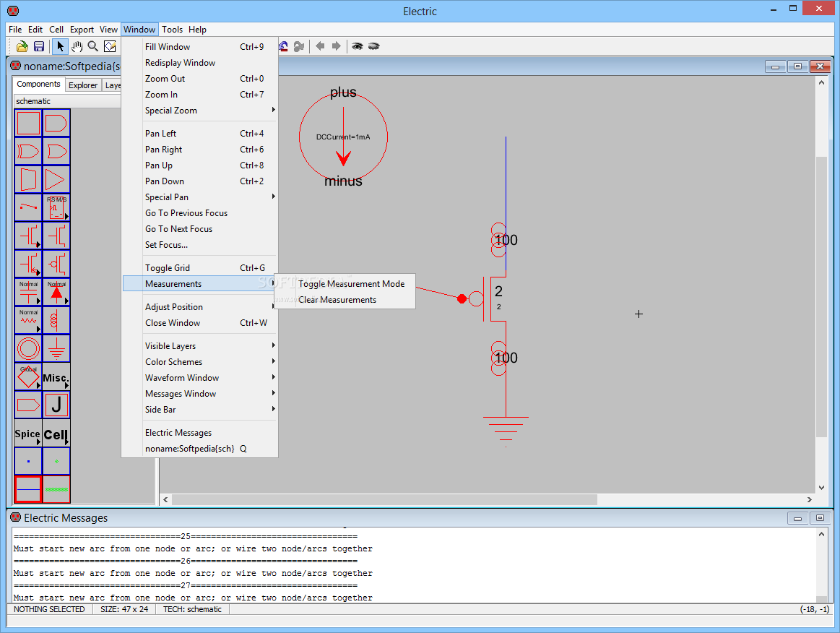Click the save library disk icon

point(38,47)
